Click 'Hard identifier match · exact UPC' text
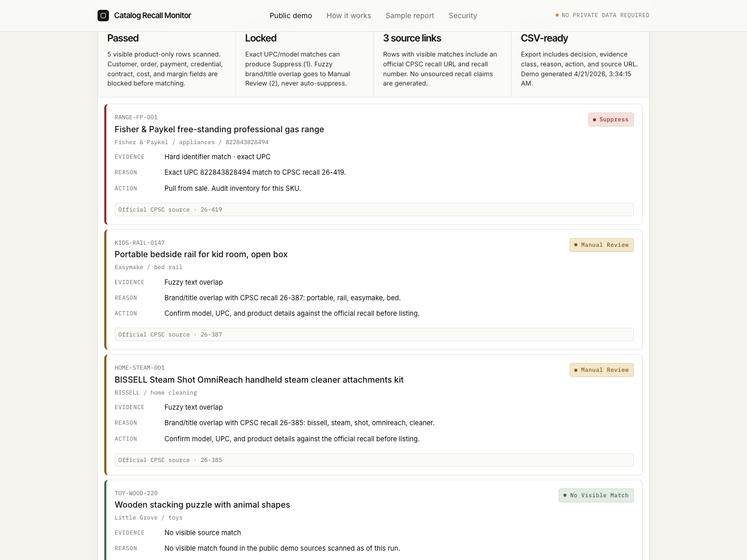 [217, 157]
